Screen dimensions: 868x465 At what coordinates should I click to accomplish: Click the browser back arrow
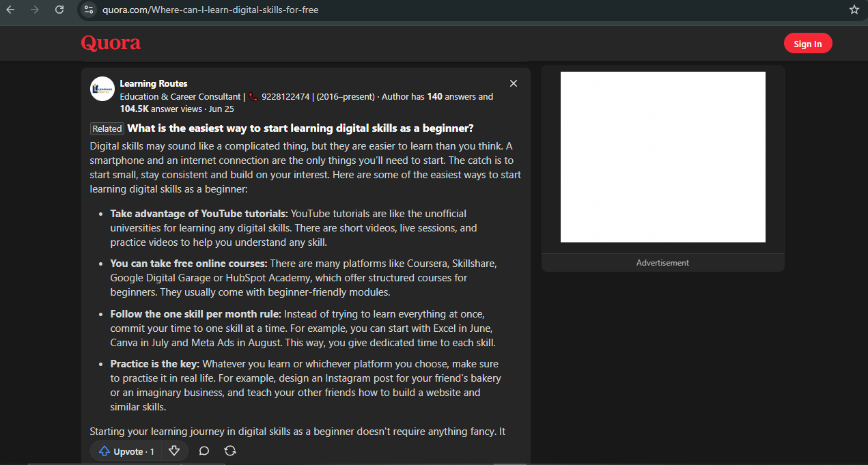(x=10, y=10)
